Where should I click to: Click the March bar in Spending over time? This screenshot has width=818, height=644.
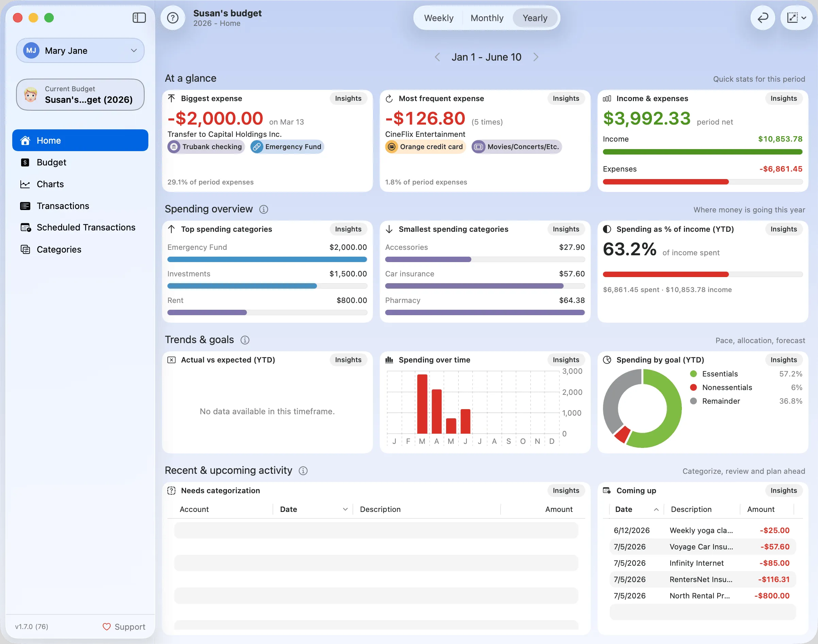coord(422,404)
